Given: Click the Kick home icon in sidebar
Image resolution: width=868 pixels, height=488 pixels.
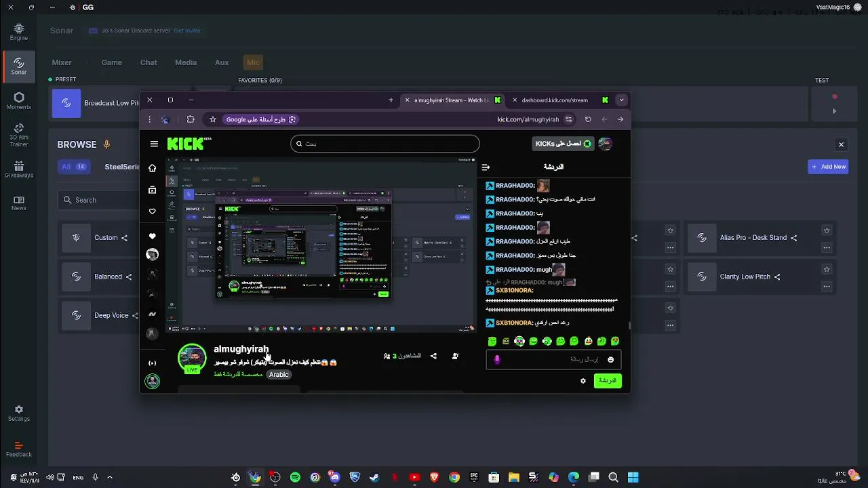Looking at the screenshot, I should [x=153, y=168].
